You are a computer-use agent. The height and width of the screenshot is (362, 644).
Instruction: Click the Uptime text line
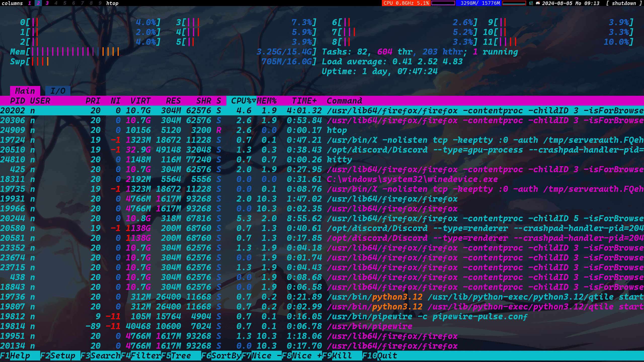point(380,71)
